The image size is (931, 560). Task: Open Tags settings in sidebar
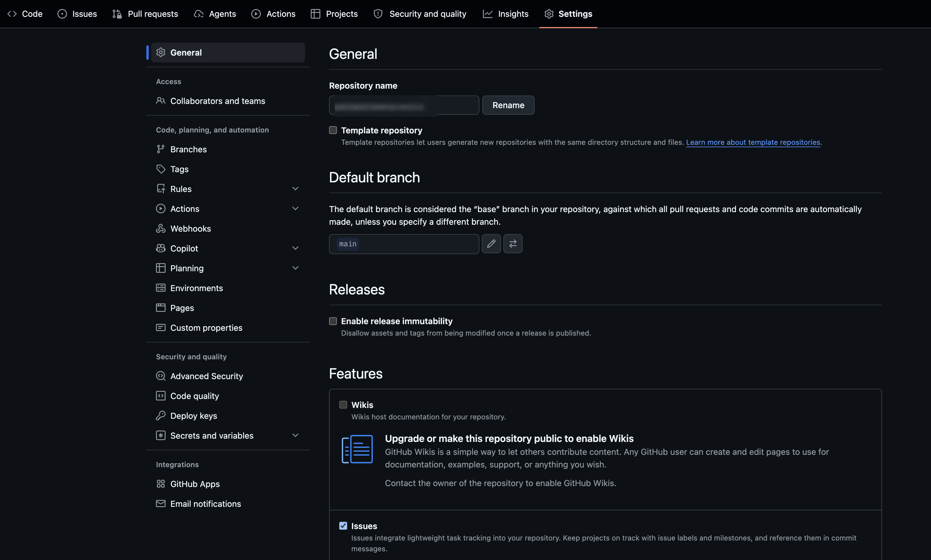pyautogui.click(x=228, y=169)
